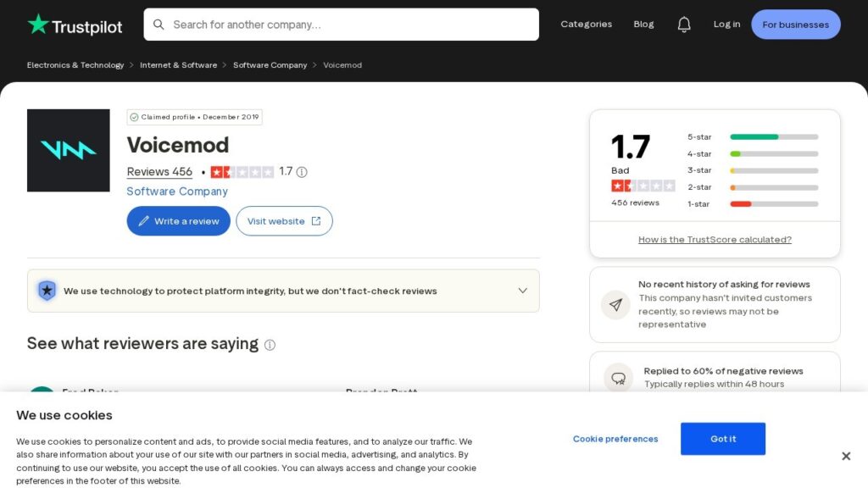Open Electronics & Technology breadcrumb
The height and width of the screenshot is (488, 868).
click(x=75, y=64)
